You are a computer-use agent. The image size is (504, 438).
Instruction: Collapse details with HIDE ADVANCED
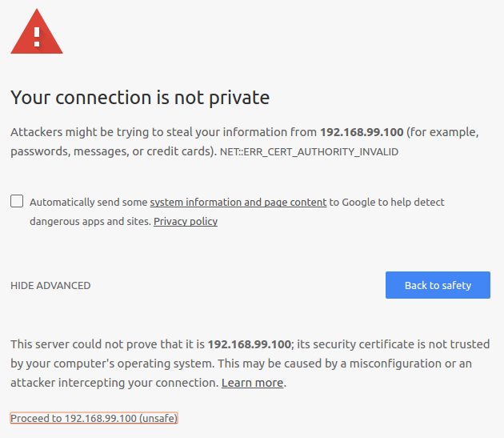pos(50,285)
